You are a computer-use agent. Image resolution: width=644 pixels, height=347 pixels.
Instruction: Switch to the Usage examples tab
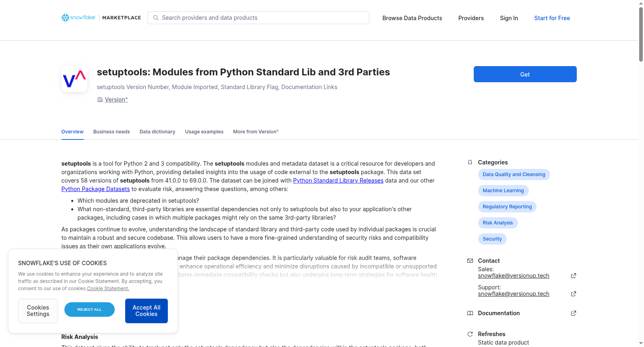click(204, 132)
